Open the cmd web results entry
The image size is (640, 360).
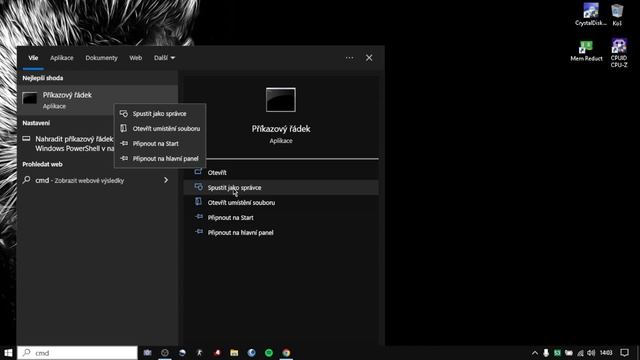tap(98, 180)
